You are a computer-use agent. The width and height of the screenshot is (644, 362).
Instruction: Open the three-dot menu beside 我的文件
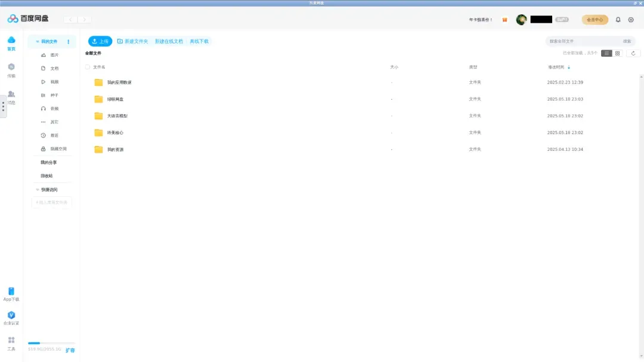pyautogui.click(x=69, y=42)
